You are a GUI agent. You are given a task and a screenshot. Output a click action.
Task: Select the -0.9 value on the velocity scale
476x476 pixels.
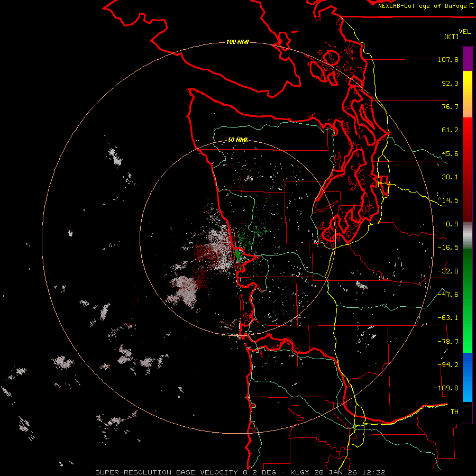(x=450, y=224)
